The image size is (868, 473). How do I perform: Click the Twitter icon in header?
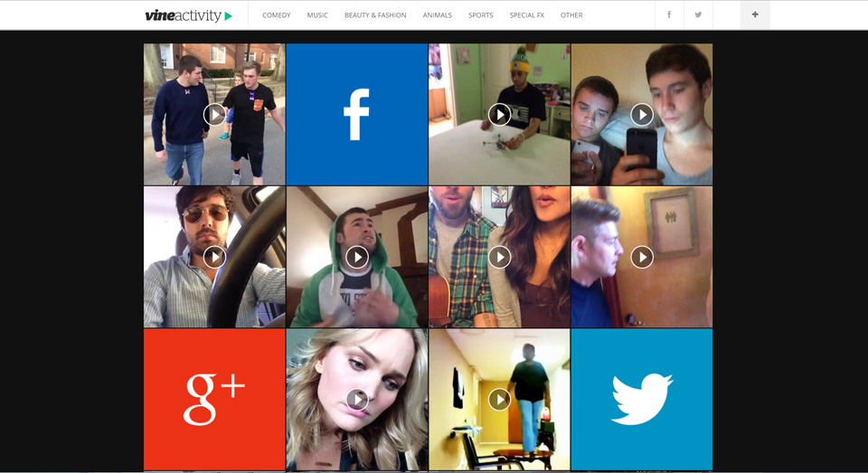click(698, 15)
